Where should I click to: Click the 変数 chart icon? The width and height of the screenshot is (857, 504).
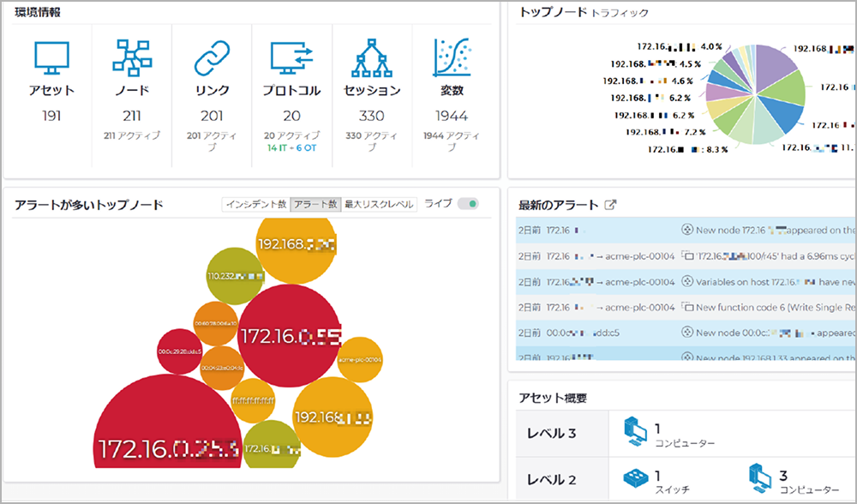point(452,58)
